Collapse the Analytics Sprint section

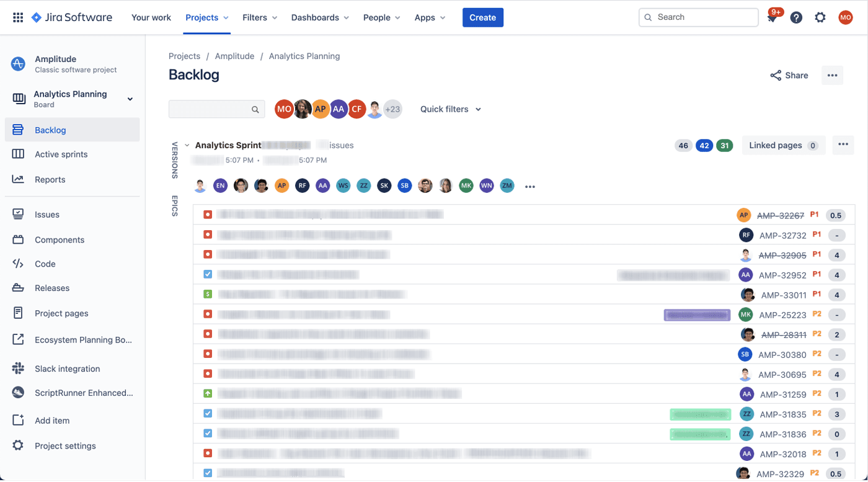(x=187, y=145)
